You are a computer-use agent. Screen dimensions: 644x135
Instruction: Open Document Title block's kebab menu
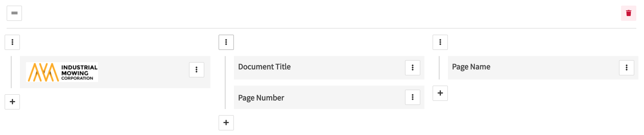[x=412, y=68]
